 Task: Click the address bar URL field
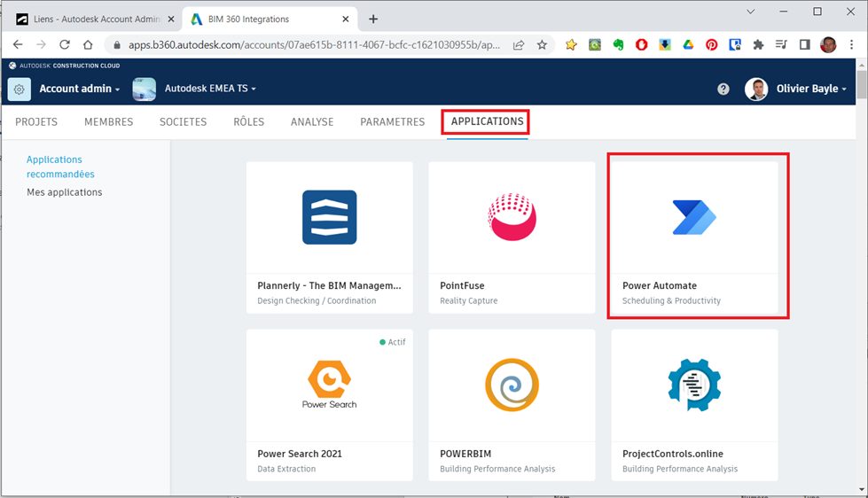click(x=314, y=45)
